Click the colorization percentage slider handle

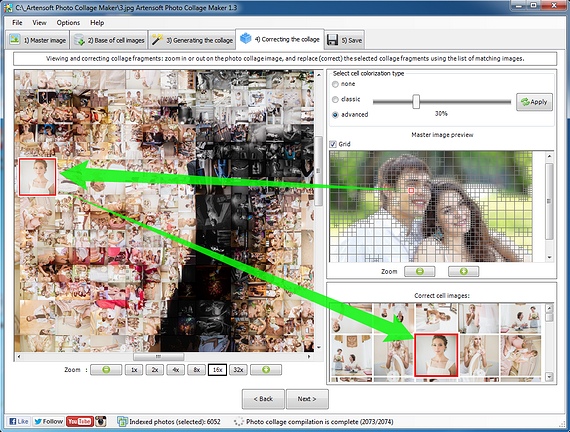416,102
